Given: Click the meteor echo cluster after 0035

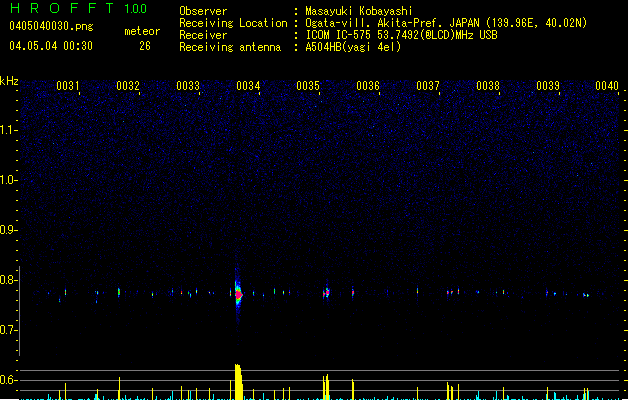Looking at the screenshot, I should tap(326, 293).
